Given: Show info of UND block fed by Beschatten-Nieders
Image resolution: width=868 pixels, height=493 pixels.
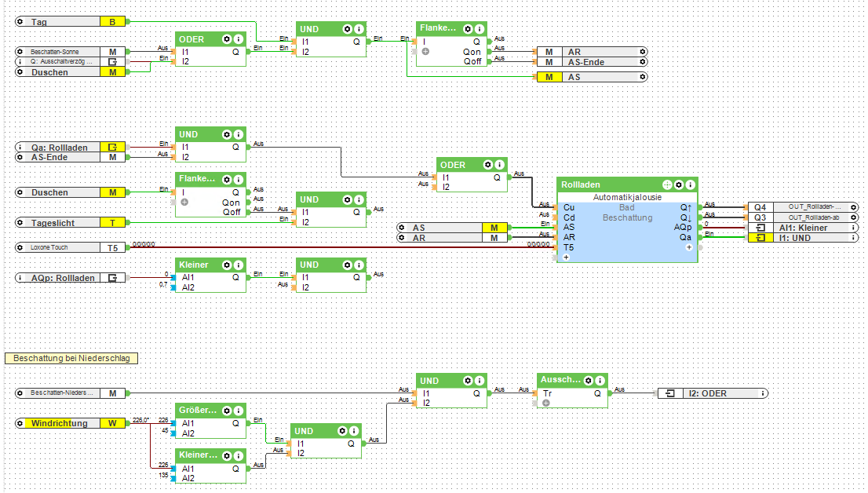Looking at the screenshot, I should coord(480,381).
